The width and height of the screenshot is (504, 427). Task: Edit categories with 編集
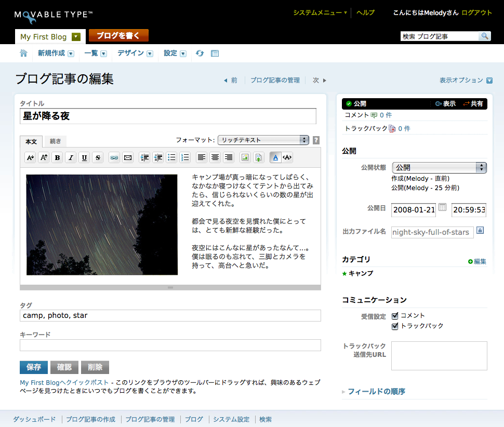click(477, 261)
